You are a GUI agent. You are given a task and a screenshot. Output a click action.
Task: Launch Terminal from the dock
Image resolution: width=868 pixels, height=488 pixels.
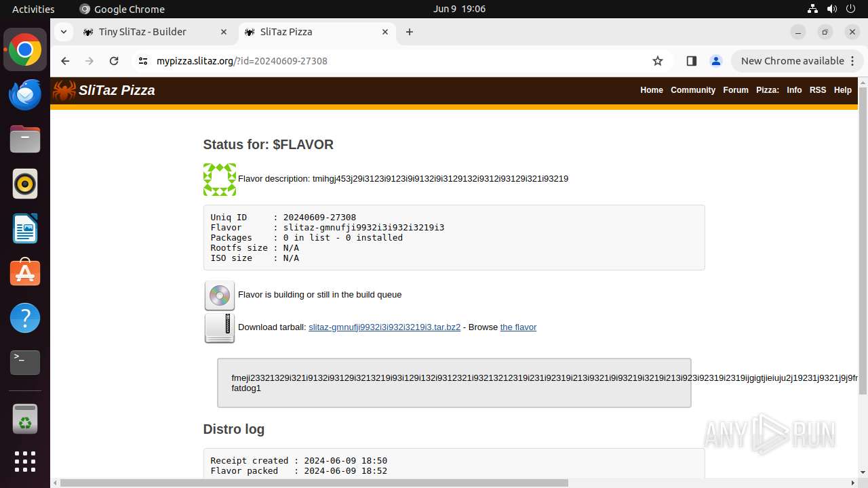pos(25,363)
